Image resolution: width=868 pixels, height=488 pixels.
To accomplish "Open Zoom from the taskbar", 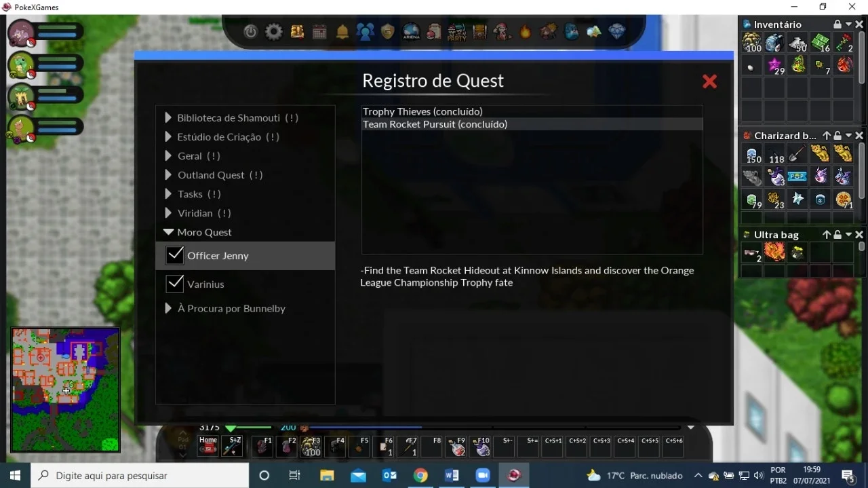I will click(x=483, y=475).
